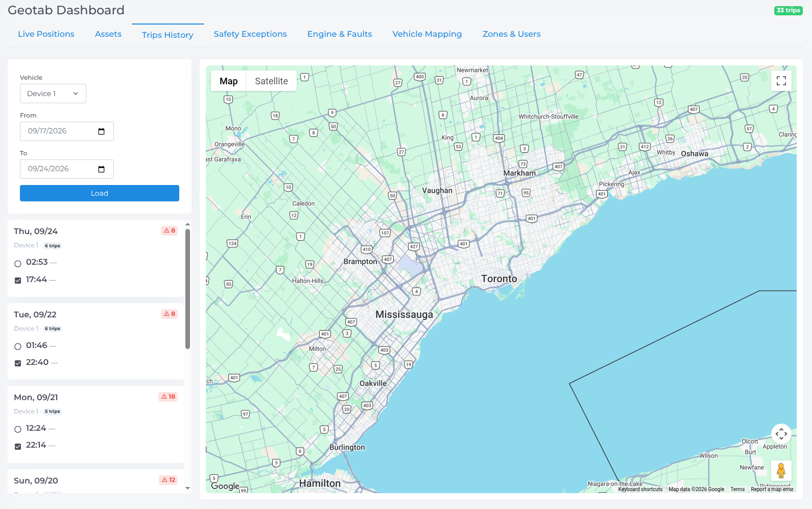This screenshot has height=509, width=812.
Task: Click the Milton label on the map
Action: pos(318,349)
